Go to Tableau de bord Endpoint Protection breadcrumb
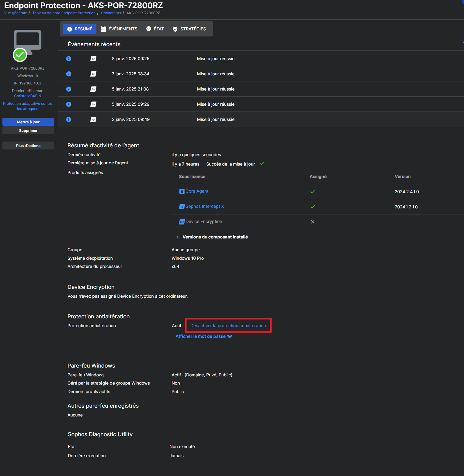This screenshot has height=476, width=464. point(64,13)
